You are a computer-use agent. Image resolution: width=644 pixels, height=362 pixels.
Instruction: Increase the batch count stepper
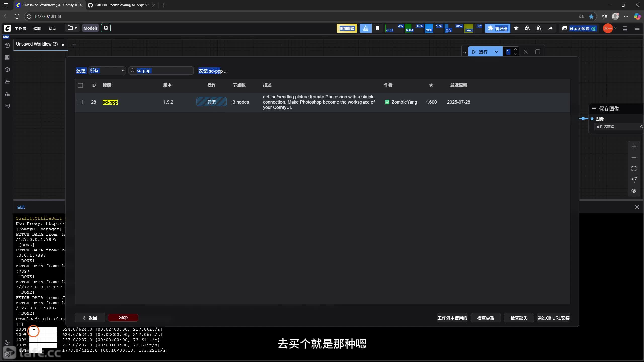515,49
